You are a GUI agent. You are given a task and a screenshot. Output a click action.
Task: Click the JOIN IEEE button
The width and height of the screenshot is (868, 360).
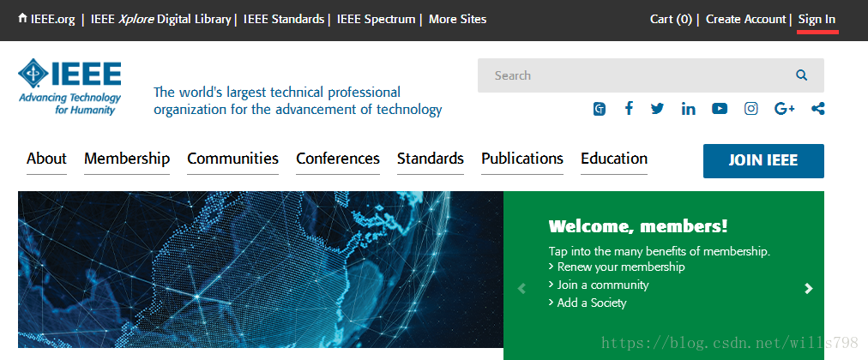pyautogui.click(x=763, y=161)
